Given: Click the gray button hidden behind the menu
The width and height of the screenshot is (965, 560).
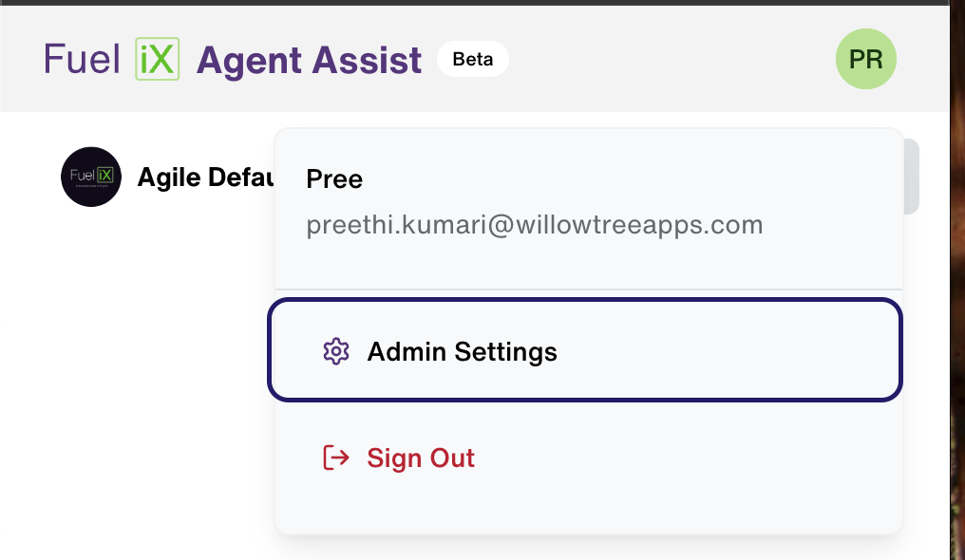Looking at the screenshot, I should pyautogui.click(x=912, y=177).
